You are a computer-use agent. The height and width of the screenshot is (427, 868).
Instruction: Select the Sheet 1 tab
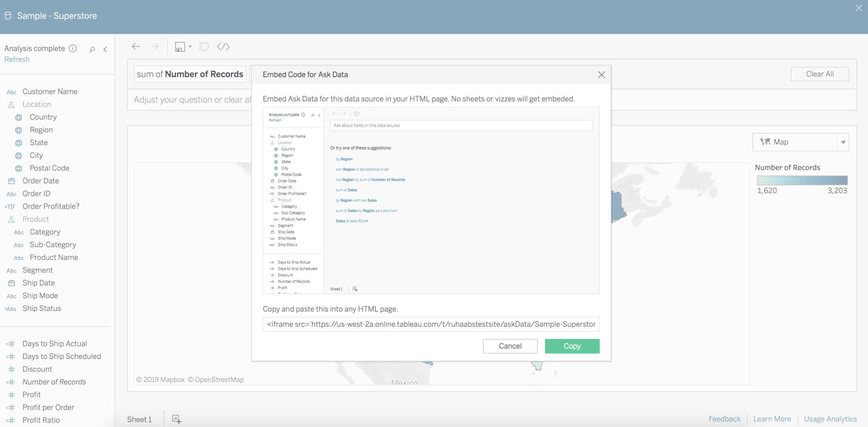[x=139, y=419]
